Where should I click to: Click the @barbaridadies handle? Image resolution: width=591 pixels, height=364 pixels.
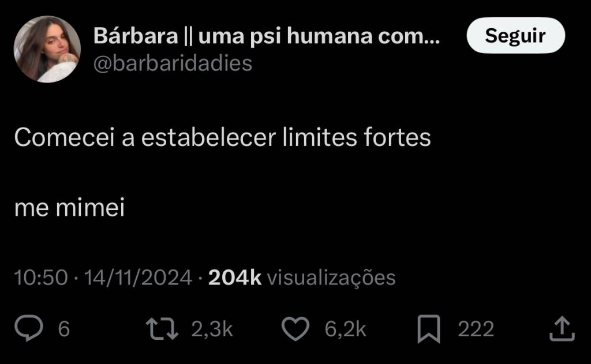(x=173, y=63)
